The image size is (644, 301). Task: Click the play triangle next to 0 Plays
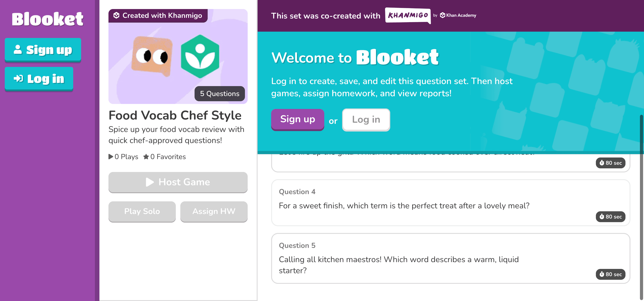tap(111, 157)
